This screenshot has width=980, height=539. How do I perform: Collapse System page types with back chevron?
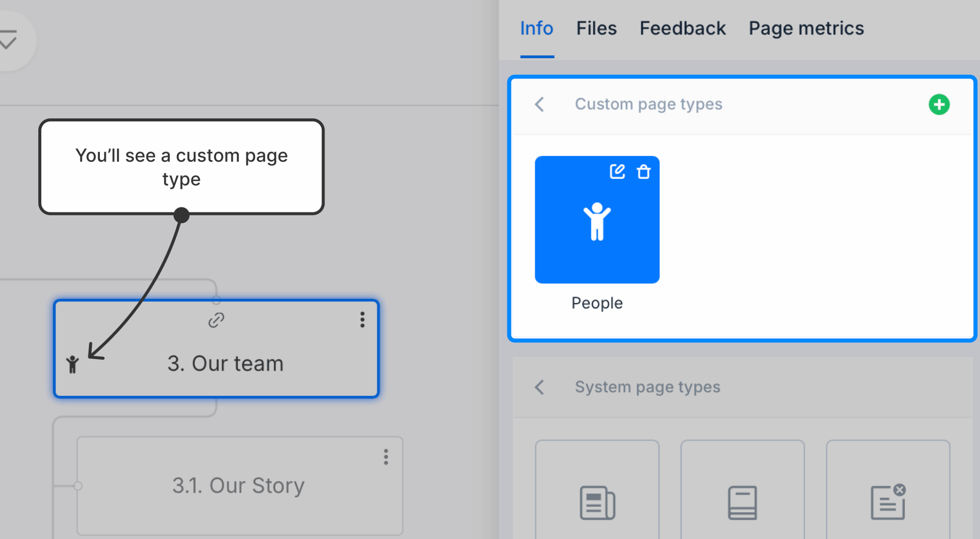coord(540,387)
